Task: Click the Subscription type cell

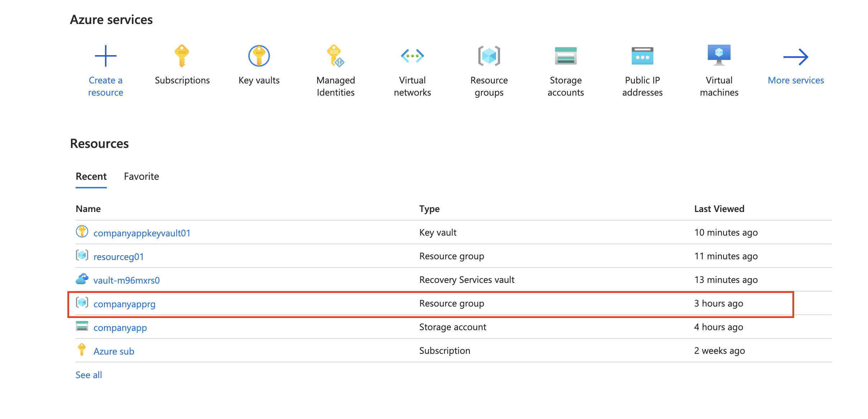Action: pos(445,351)
